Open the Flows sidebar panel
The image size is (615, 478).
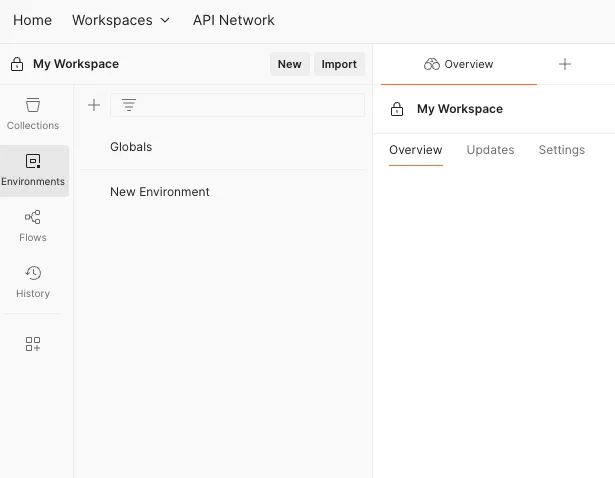click(33, 226)
